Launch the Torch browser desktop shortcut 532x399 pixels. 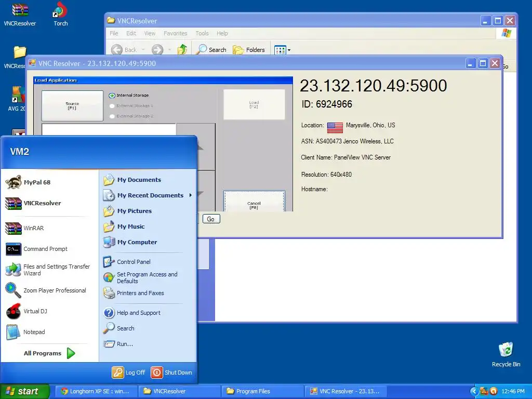(x=60, y=14)
